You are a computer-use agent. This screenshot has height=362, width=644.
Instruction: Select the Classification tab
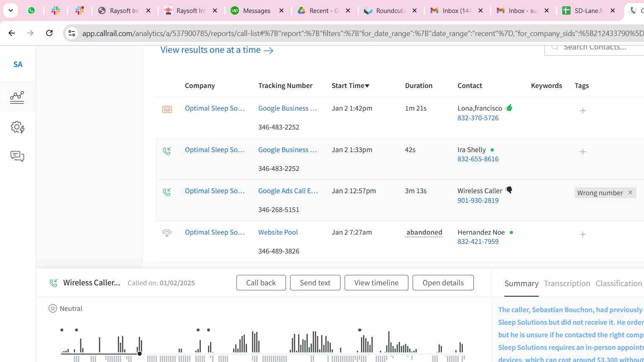(x=619, y=284)
